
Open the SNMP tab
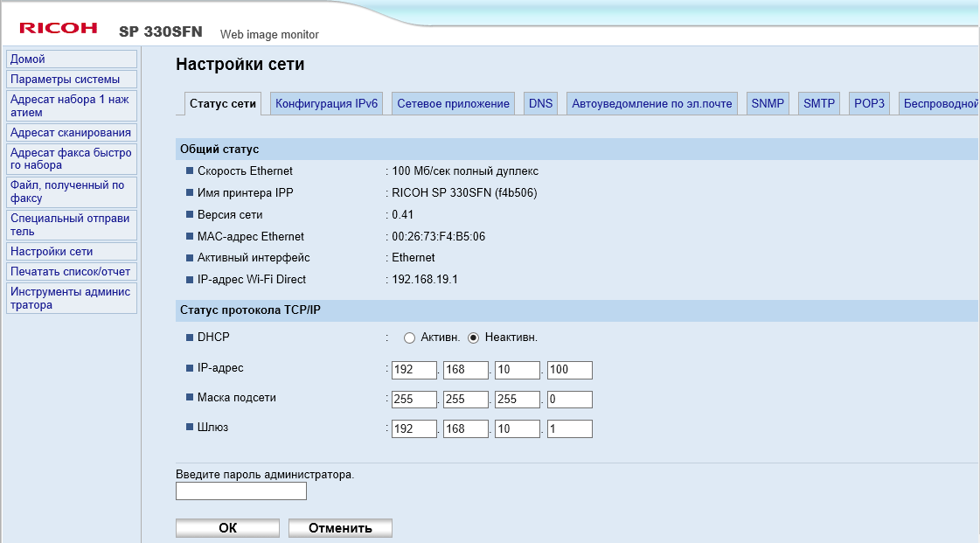tap(768, 104)
